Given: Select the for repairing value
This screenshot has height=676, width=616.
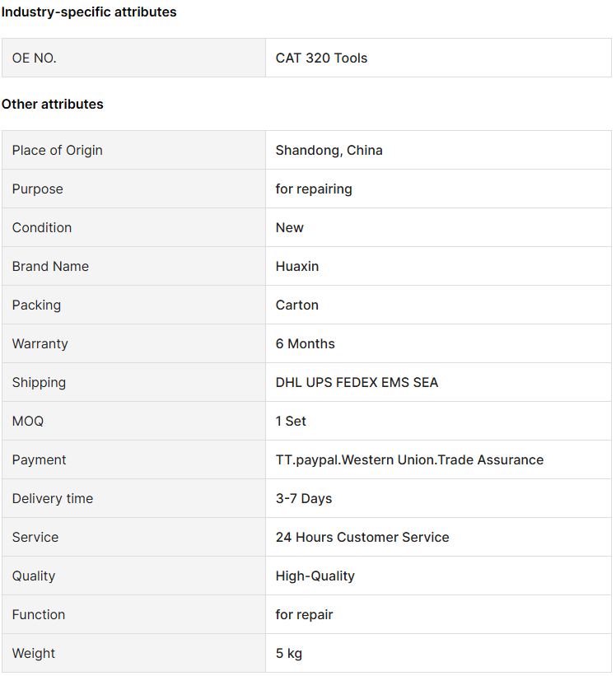Looking at the screenshot, I should tap(314, 189).
